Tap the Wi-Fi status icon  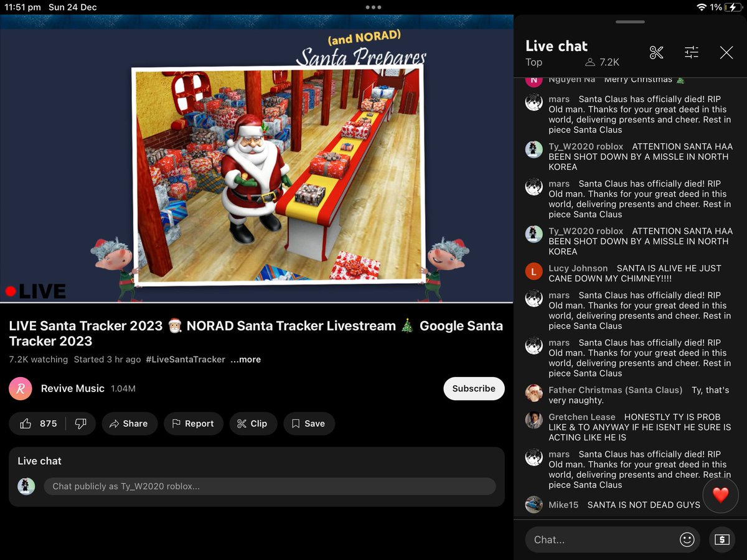[702, 7]
